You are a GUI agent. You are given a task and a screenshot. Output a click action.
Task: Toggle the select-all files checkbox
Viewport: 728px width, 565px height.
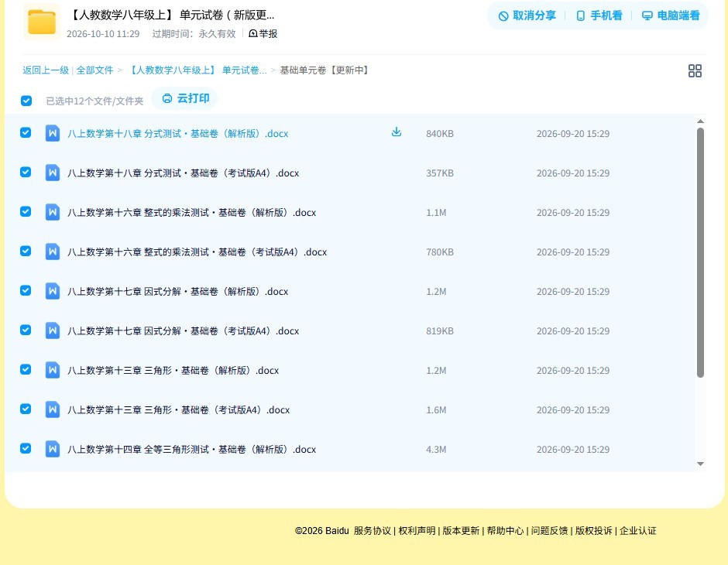[26, 101]
